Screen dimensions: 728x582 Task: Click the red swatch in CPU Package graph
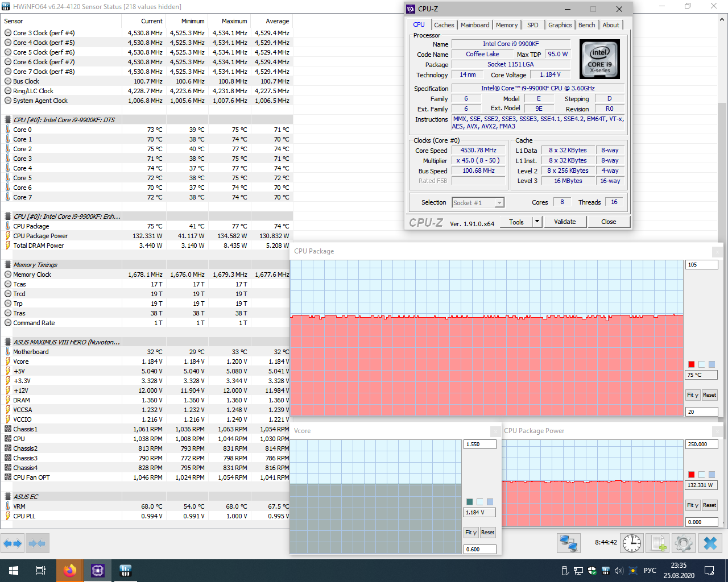click(x=692, y=364)
